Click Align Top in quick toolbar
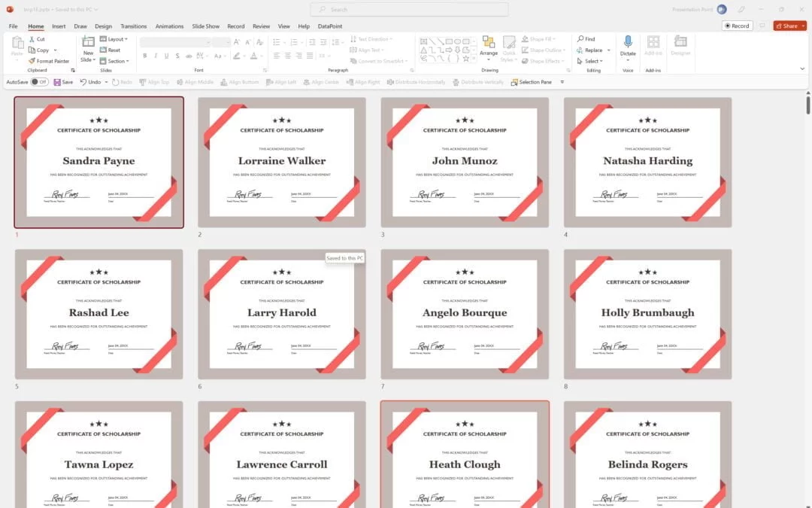Screen dimensions: 812x508 pyautogui.click(x=154, y=82)
